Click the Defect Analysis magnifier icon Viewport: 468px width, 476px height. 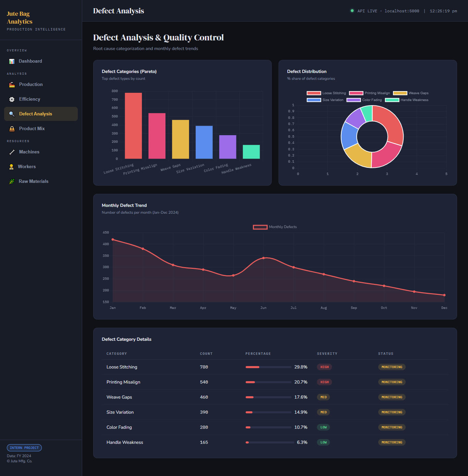[x=12, y=114]
